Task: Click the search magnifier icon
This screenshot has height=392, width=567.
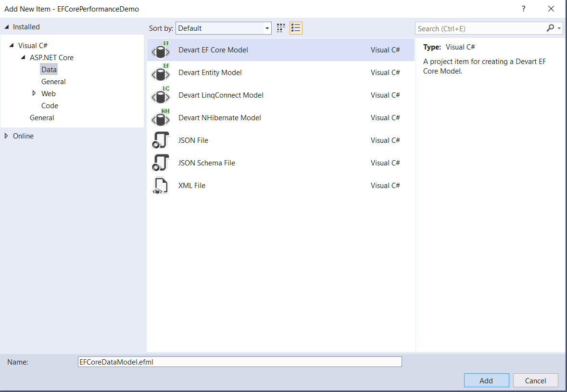Action: click(550, 28)
